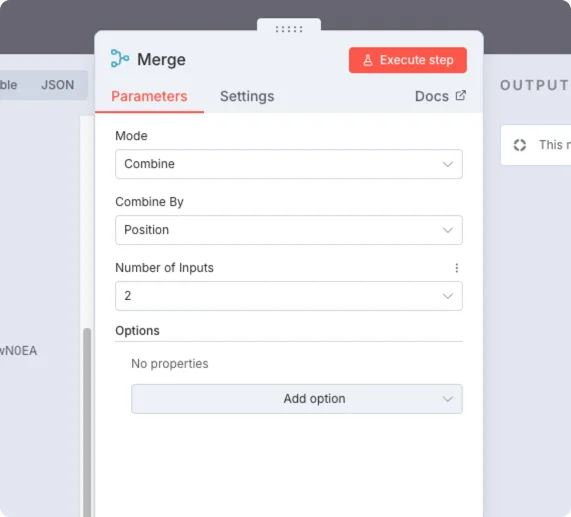Open the Mode dropdown showing Combine
Viewport: 571px width, 517px height.
(x=289, y=164)
